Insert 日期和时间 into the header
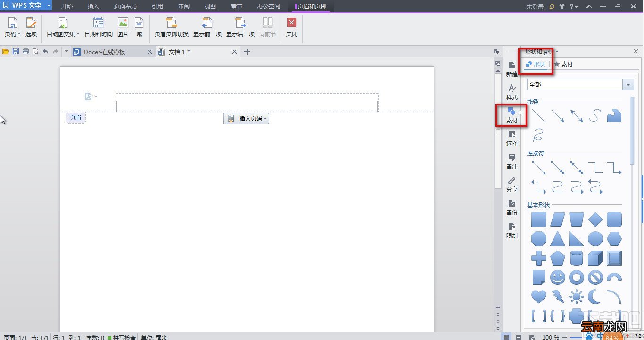Image resolution: width=644 pixels, height=340 pixels. [99, 27]
